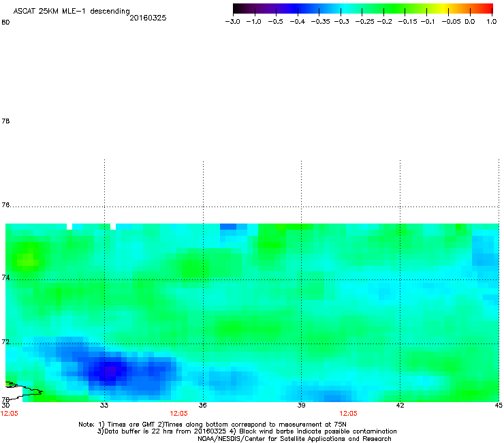
Task: Click the "-1.0" color scale label
Action: click(253, 22)
